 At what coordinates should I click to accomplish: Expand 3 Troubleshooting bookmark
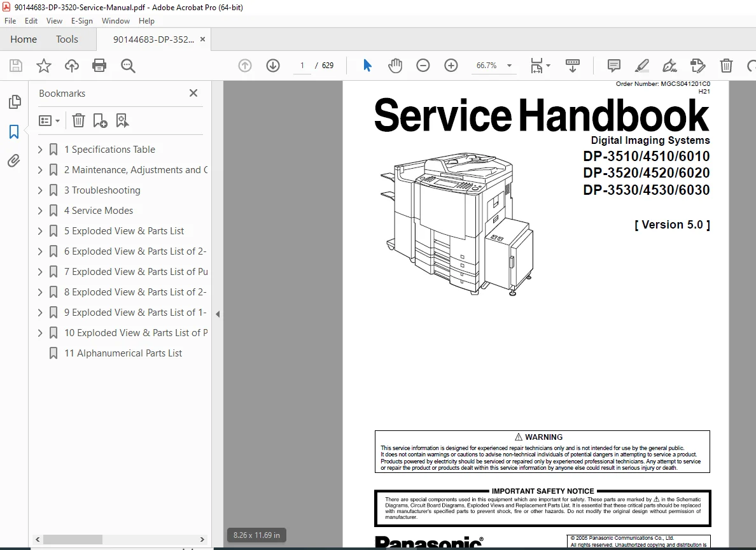(41, 190)
